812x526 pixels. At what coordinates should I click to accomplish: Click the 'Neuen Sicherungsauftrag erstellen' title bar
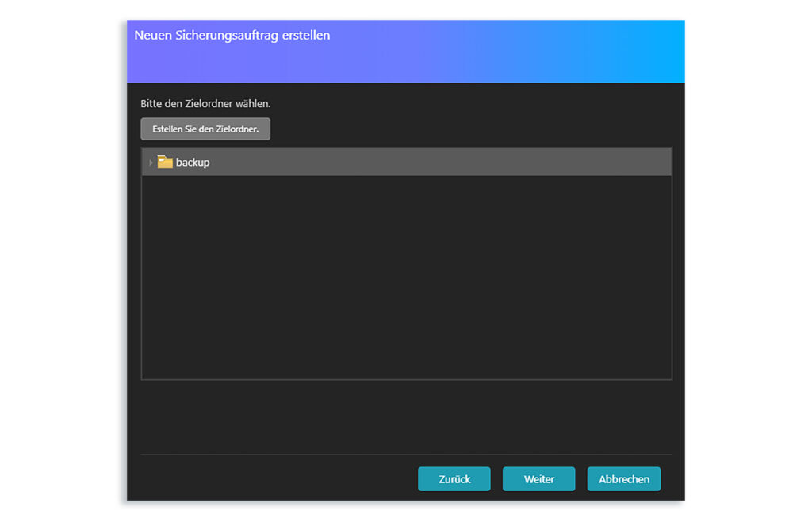(232, 35)
